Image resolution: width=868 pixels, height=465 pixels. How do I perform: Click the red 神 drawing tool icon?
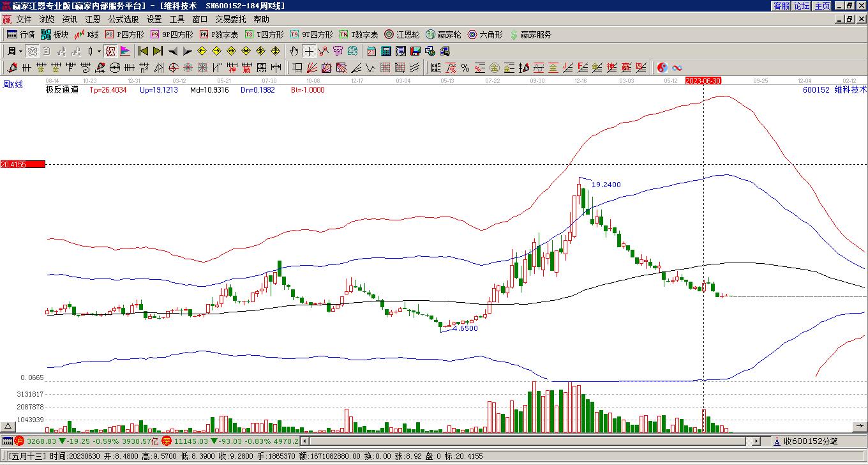click(x=232, y=68)
